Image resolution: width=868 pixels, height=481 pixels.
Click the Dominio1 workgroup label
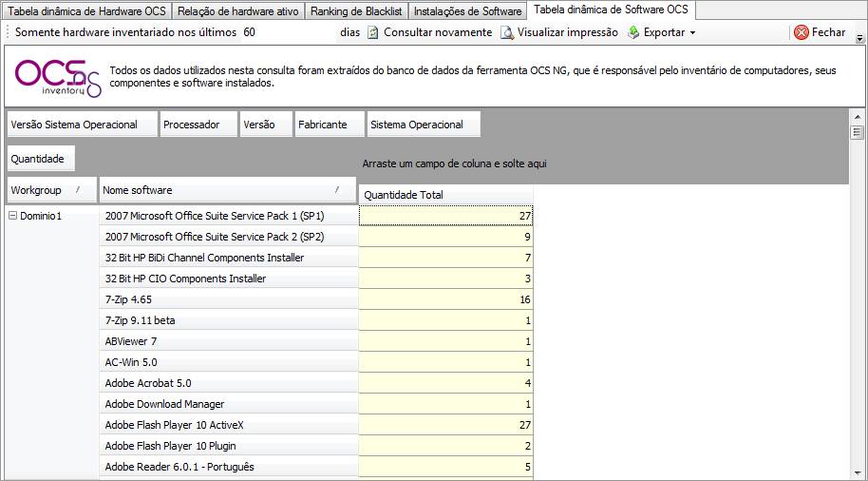pos(41,217)
